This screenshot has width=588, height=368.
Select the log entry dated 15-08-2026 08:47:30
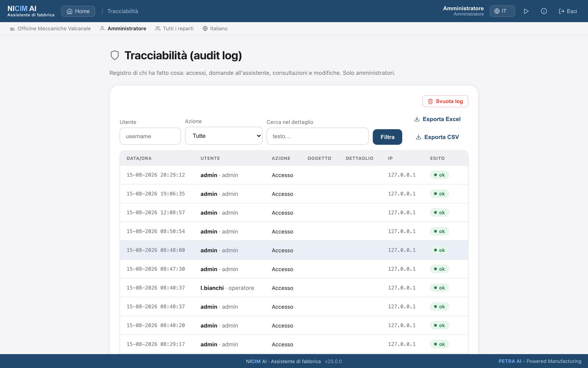point(294,269)
